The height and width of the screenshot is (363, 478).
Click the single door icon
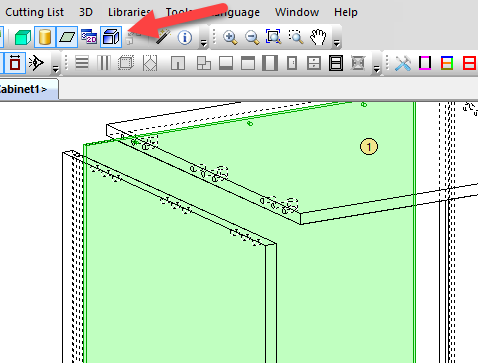tap(292, 63)
